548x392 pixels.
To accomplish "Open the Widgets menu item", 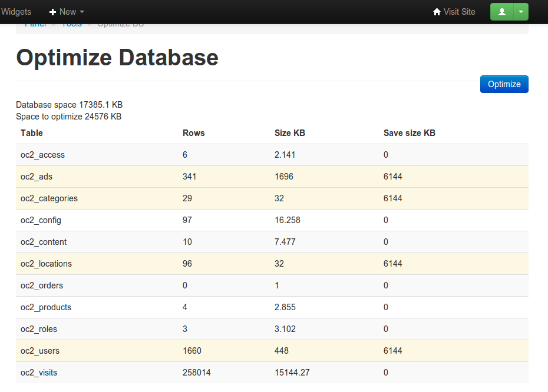I will [x=16, y=12].
